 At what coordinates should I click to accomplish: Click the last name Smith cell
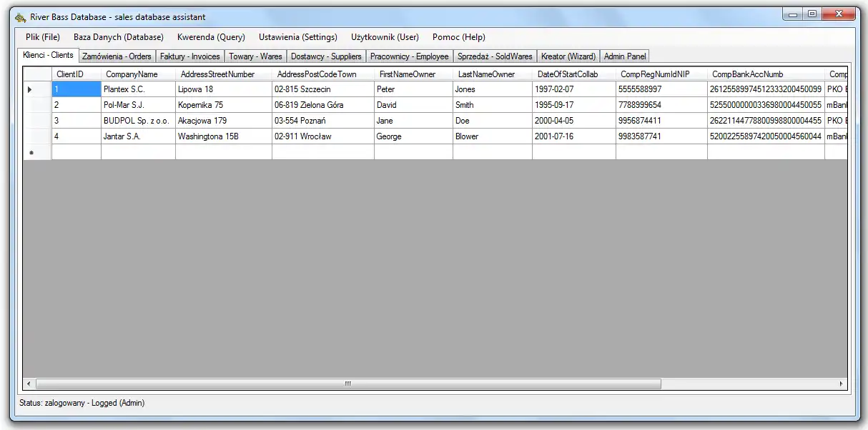point(493,105)
